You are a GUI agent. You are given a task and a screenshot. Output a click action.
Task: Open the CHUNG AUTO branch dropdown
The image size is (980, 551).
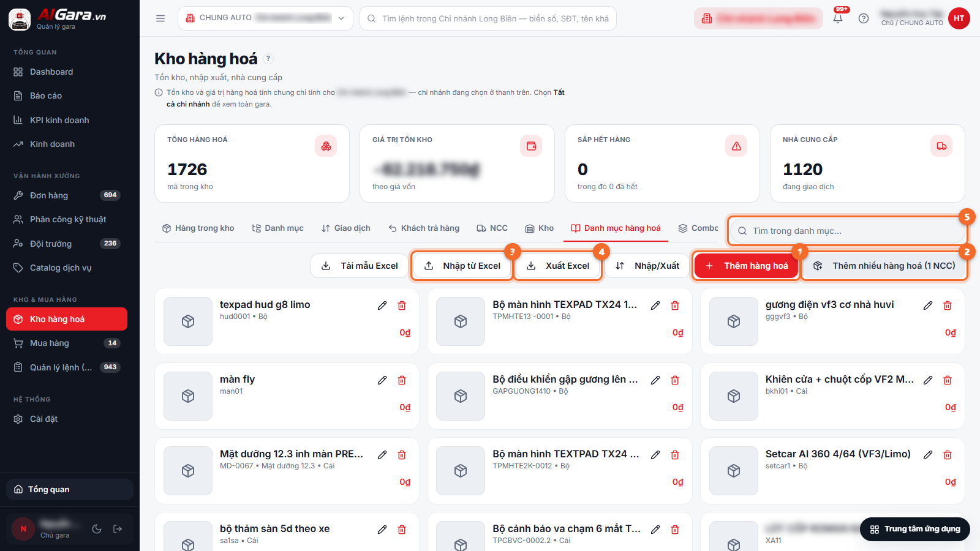tap(265, 18)
